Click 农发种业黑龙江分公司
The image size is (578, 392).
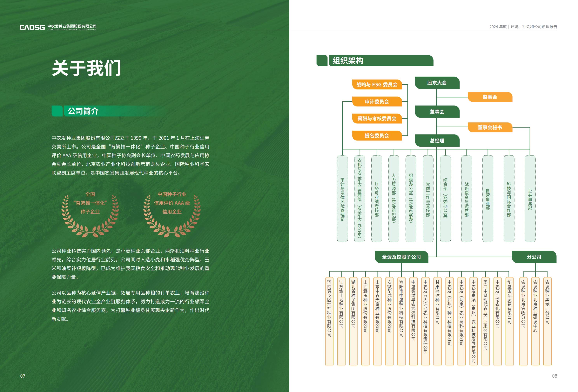547,322
